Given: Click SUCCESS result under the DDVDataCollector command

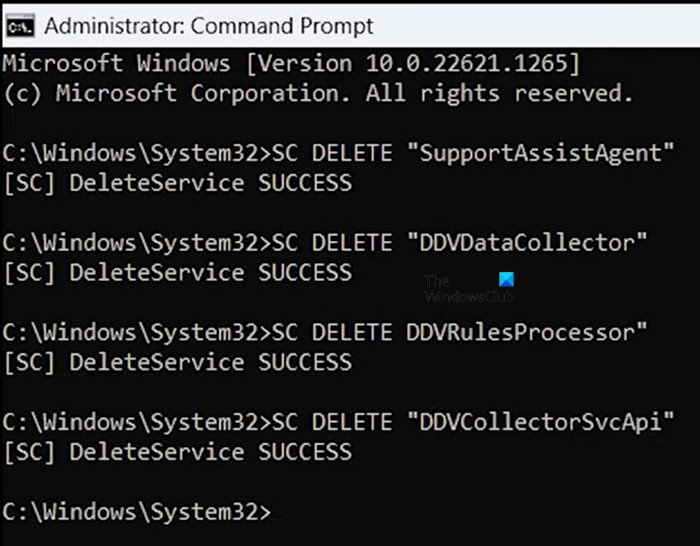Looking at the screenshot, I should click(304, 273).
